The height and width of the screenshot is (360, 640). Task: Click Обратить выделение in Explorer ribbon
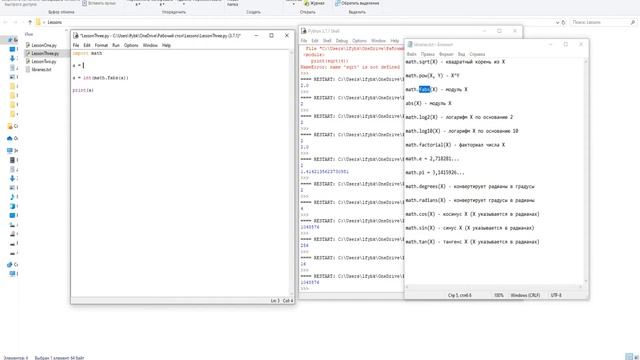357,3
